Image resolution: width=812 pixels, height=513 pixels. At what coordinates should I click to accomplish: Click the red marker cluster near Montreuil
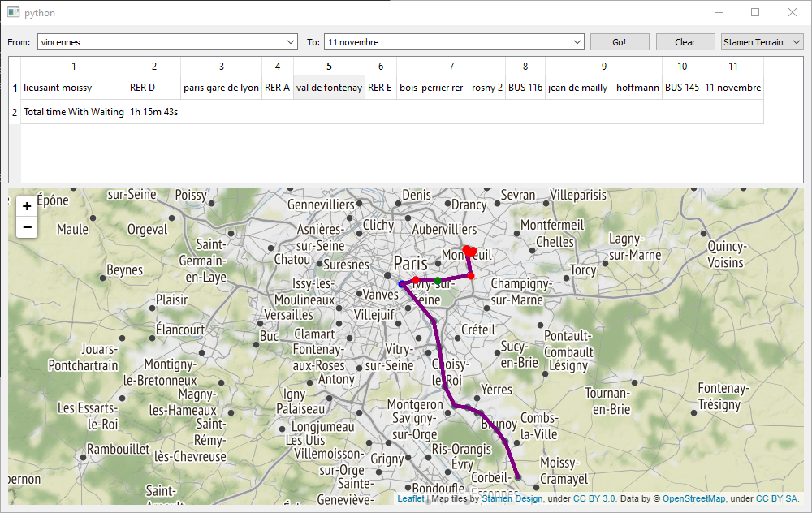click(x=469, y=251)
